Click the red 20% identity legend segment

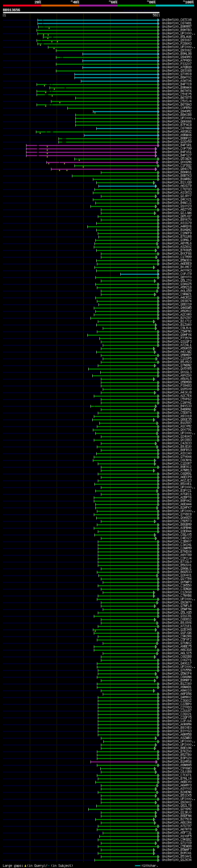click(x=22, y=6)
